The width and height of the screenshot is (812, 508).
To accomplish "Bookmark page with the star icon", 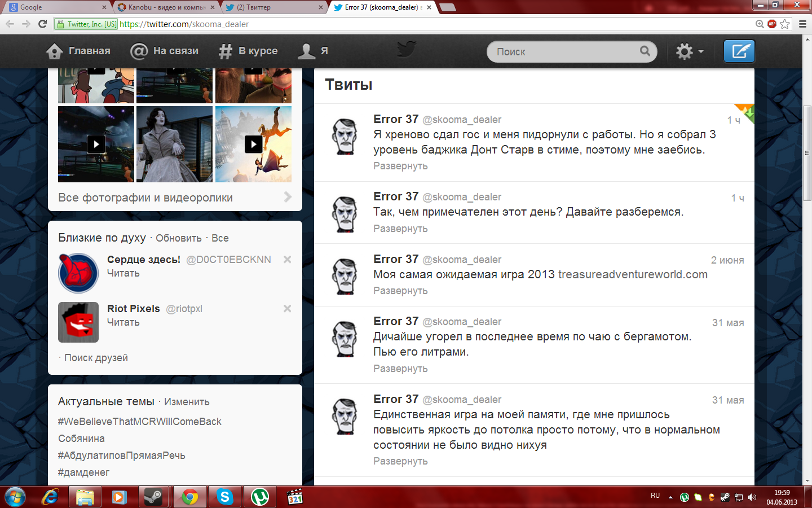I will (785, 24).
